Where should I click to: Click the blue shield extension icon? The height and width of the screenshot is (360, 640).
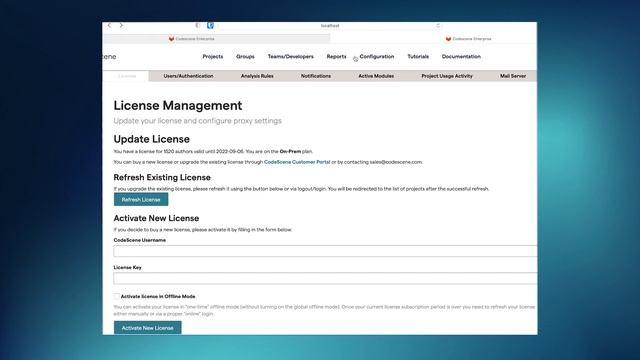[x=210, y=25]
